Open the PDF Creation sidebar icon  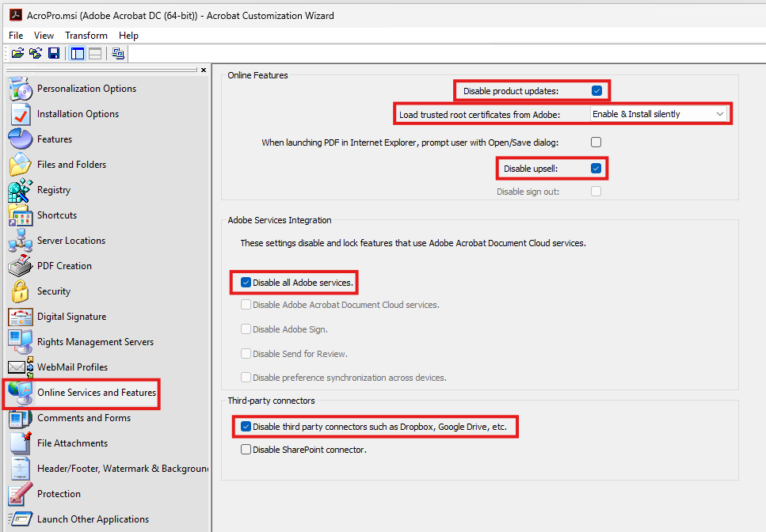(20, 266)
